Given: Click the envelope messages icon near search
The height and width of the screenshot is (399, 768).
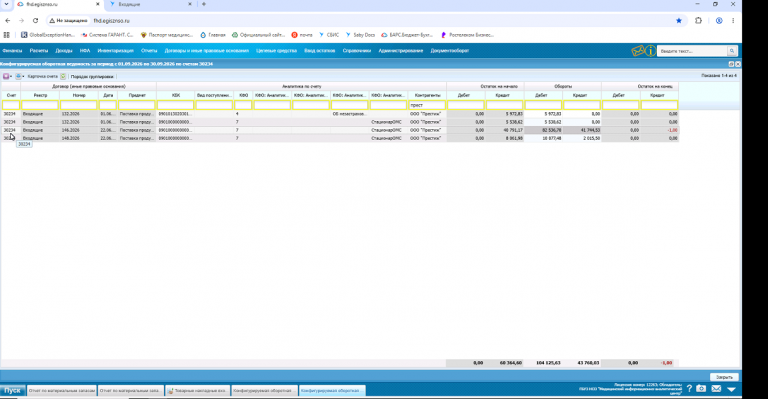Looking at the screenshot, I should [638, 51].
